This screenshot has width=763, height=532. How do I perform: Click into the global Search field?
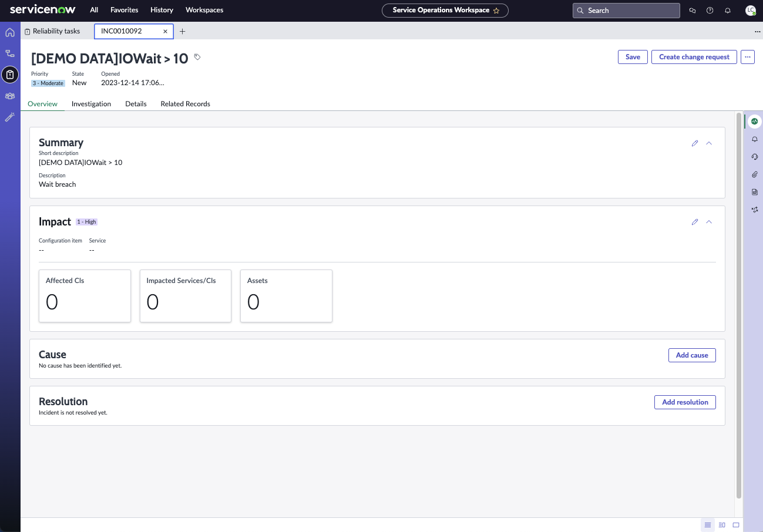point(626,11)
